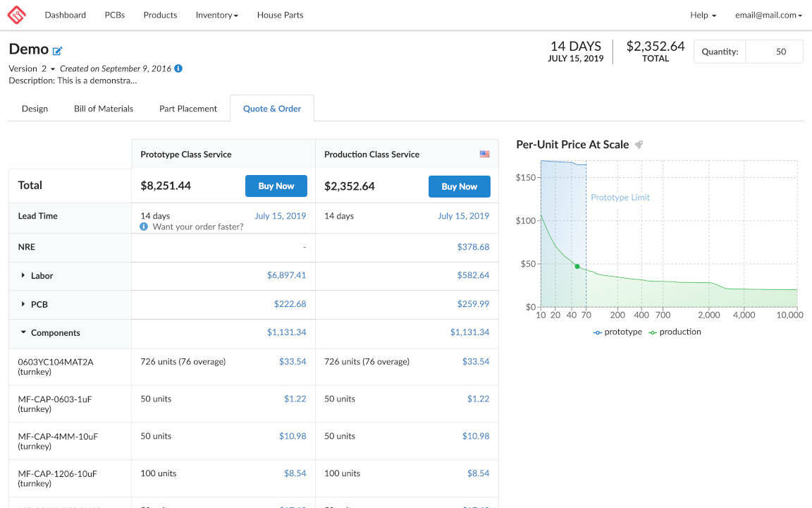Click the US flag icon in Production header

484,154
